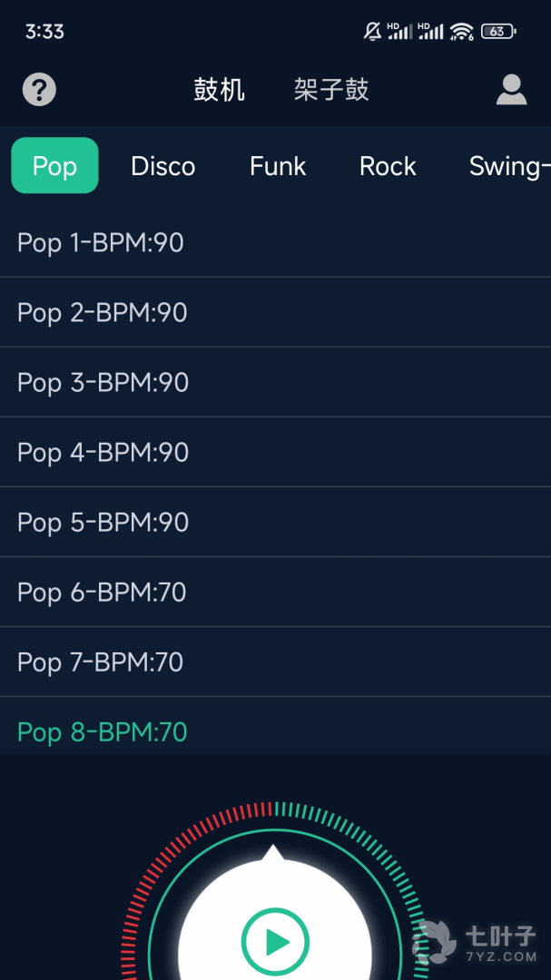Tap the muted notification bell icon
The width and height of the screenshot is (551, 980).
pyautogui.click(x=373, y=31)
